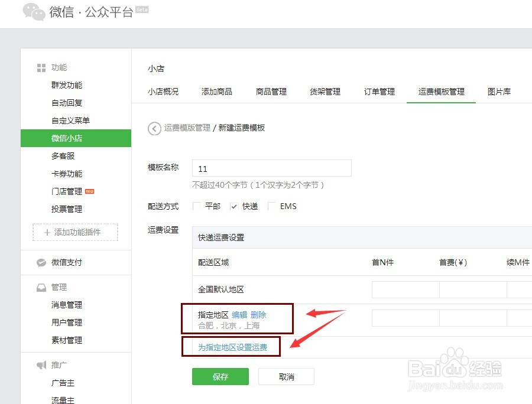Open 门店管理 in sidebar
The width and height of the screenshot is (532, 404).
[67, 191]
